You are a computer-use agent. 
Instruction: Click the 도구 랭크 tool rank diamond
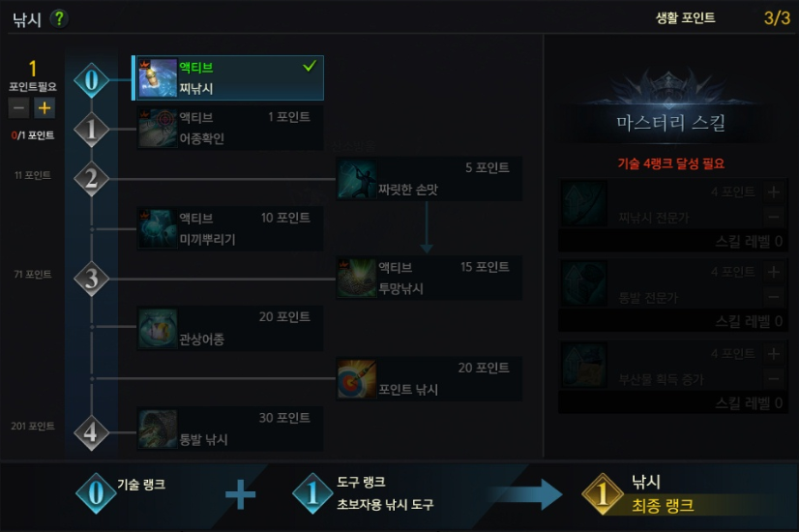coord(312,493)
